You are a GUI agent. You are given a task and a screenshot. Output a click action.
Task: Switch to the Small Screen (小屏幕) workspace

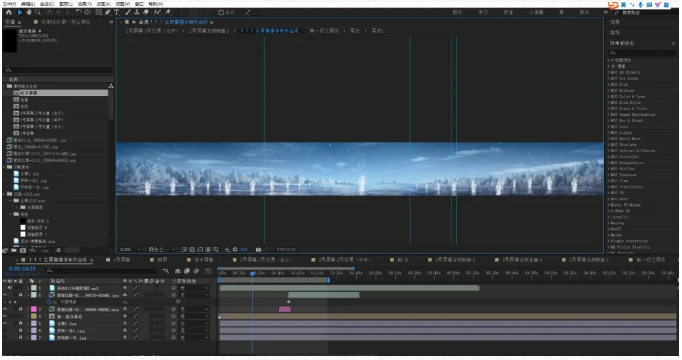[536, 12]
